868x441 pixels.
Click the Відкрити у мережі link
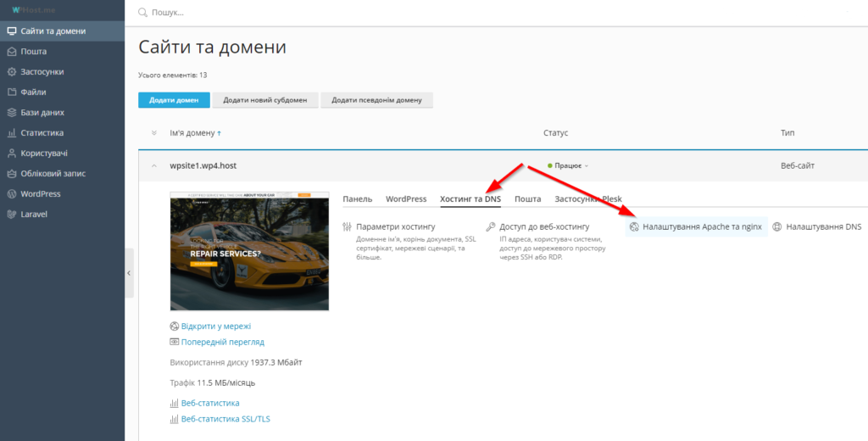(x=216, y=327)
